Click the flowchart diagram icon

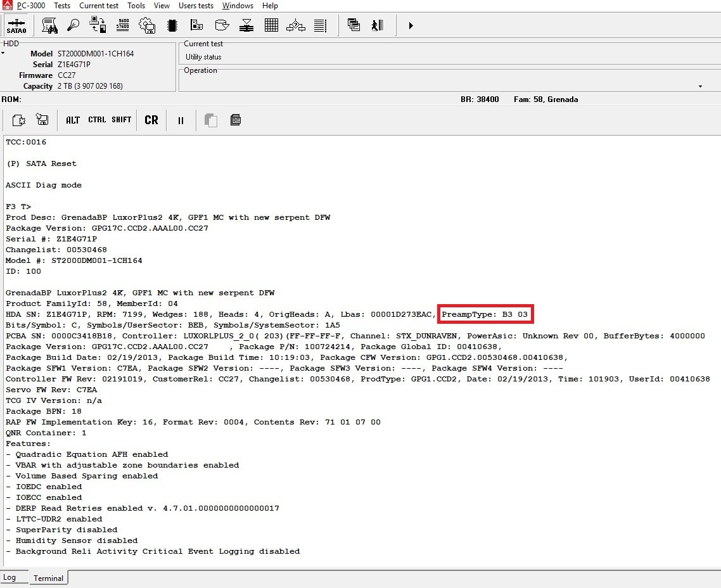point(296,26)
